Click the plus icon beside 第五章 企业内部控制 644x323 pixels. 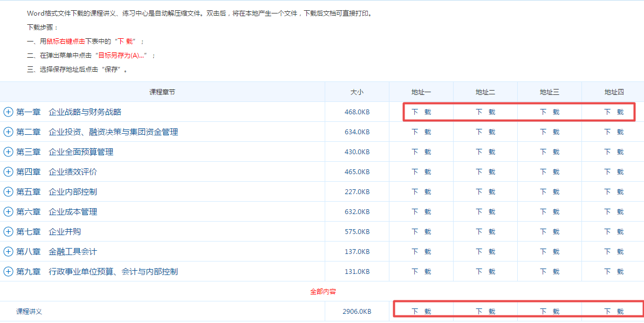click(x=8, y=192)
